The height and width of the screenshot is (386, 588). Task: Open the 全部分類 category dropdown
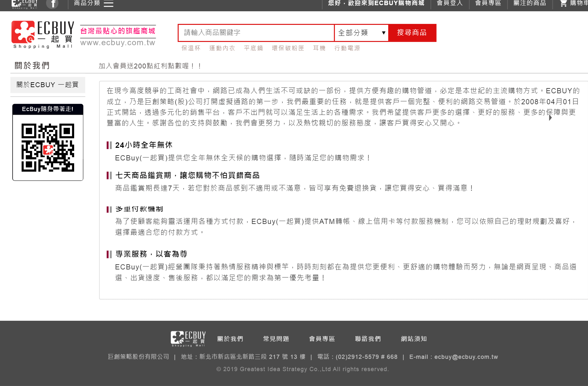pos(361,33)
